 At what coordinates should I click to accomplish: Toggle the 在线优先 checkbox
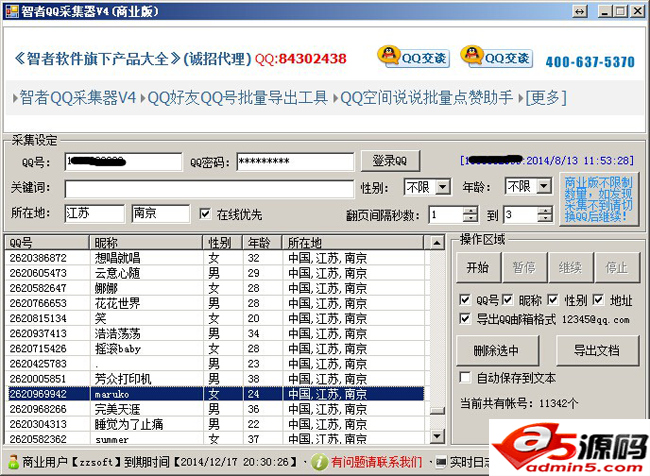click(x=205, y=214)
